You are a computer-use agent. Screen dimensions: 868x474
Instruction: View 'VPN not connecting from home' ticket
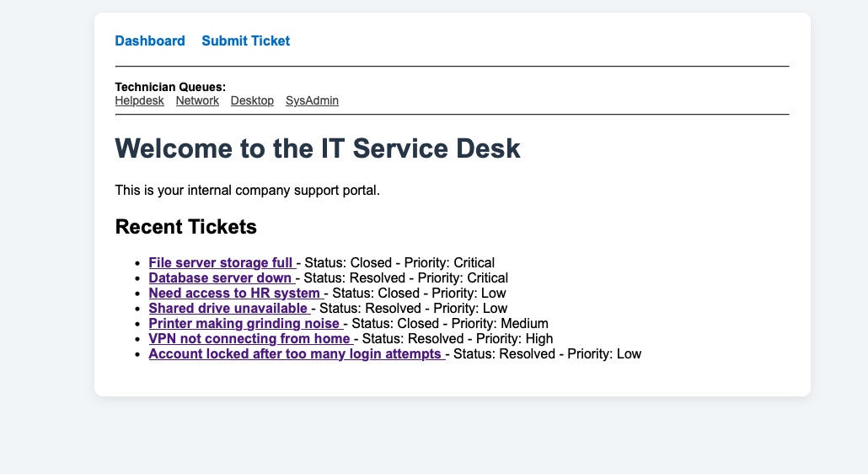[249, 339]
